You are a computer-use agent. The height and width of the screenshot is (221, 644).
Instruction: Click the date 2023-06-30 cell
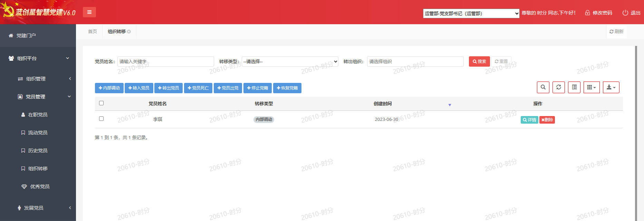coord(386,119)
